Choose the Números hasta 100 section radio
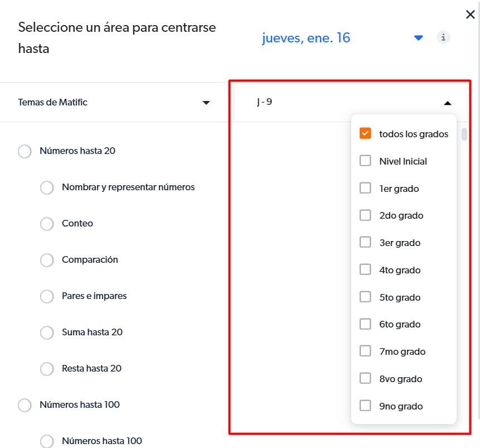Image resolution: width=480 pixels, height=448 pixels. click(x=25, y=405)
